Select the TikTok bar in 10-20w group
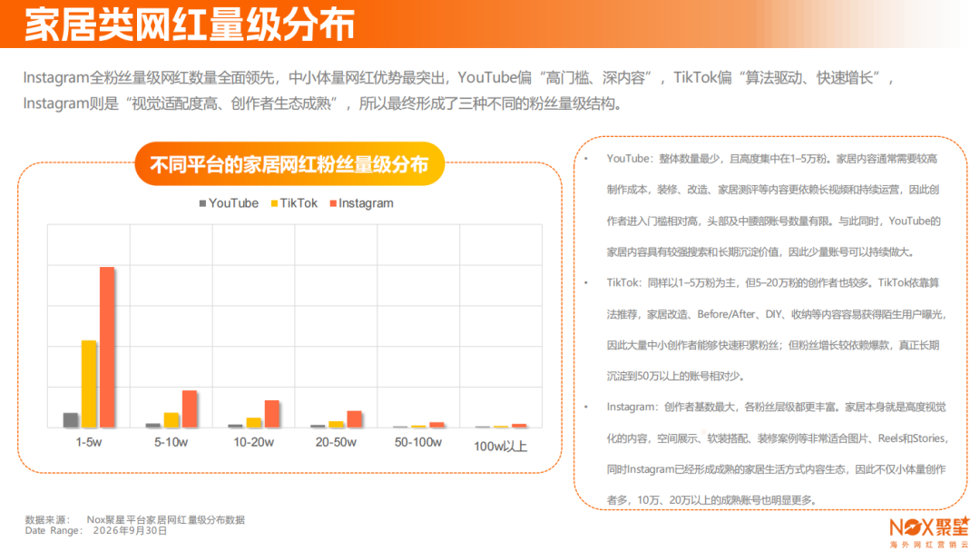The width and height of the screenshot is (980, 551). click(254, 423)
